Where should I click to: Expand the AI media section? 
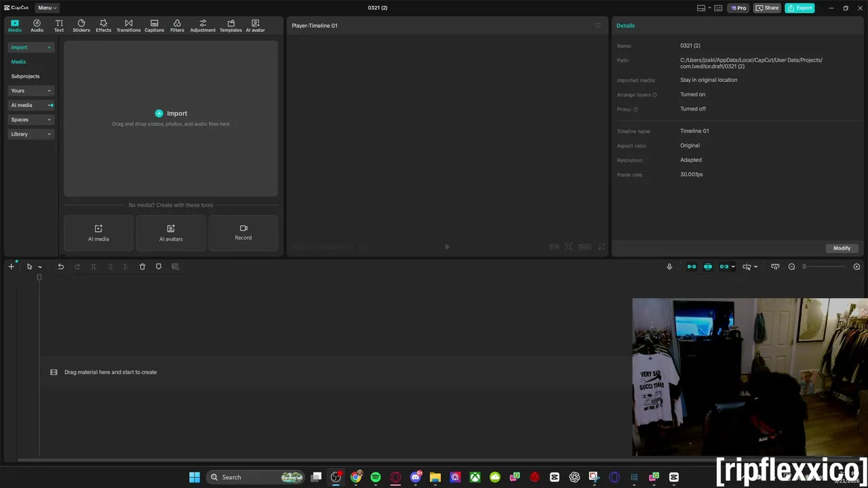point(31,105)
